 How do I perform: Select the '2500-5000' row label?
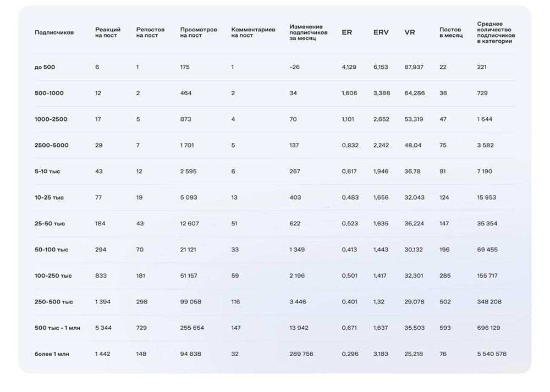(x=52, y=145)
